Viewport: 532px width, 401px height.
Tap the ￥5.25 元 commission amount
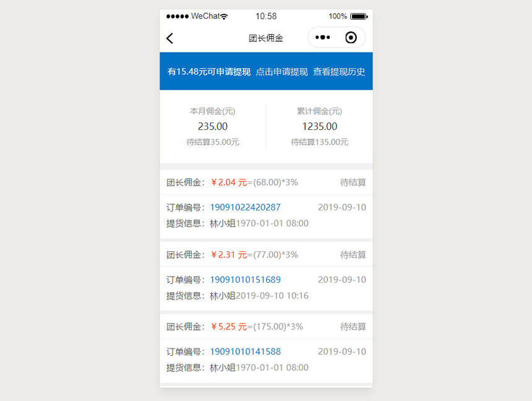229,327
